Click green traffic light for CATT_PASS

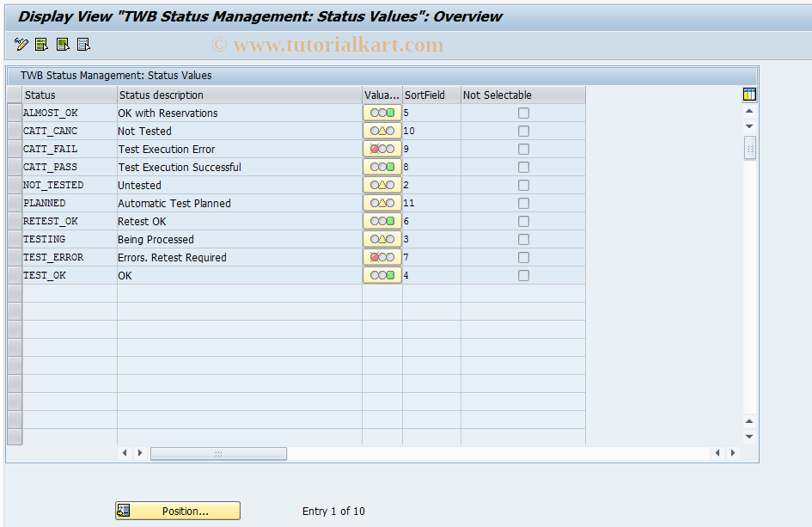click(x=382, y=167)
